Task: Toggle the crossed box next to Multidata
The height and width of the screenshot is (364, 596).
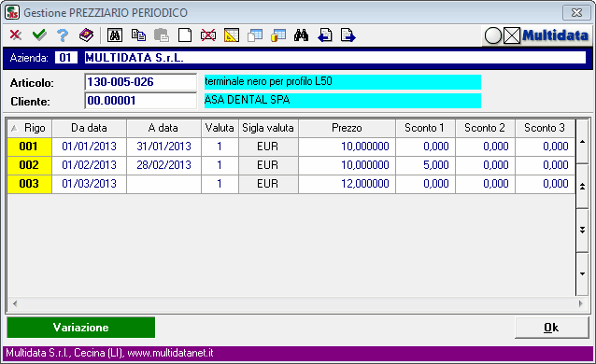Action: coord(512,35)
